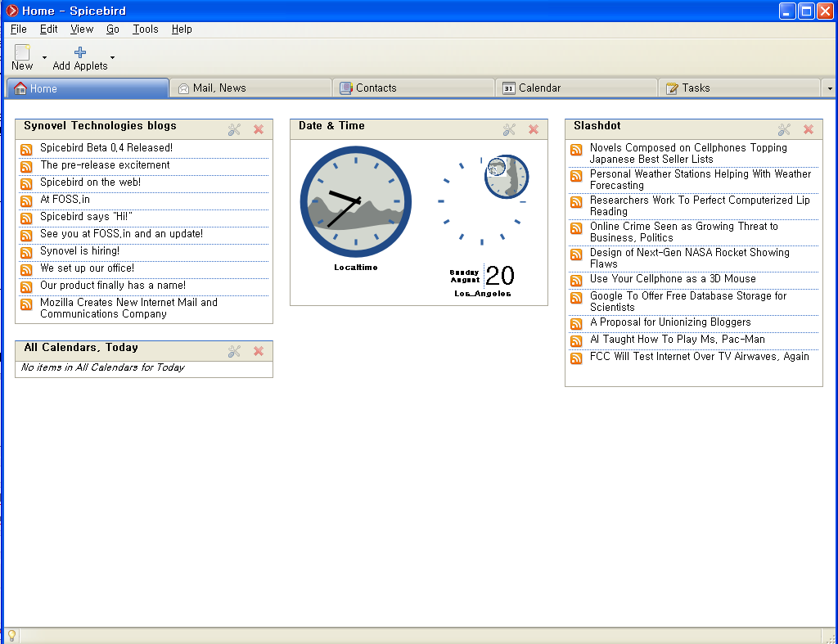Open settings for Date & Time applet
The width and height of the screenshot is (838, 644).
(x=509, y=129)
